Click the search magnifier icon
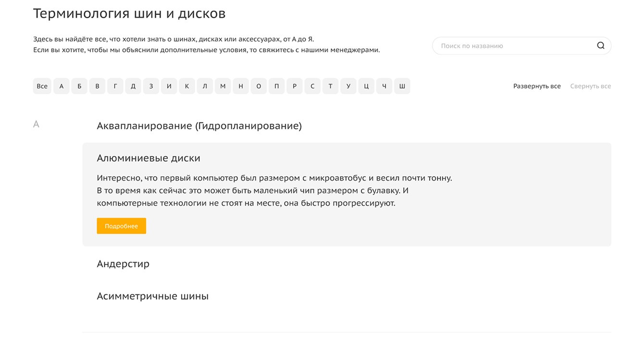Image resolution: width=644 pixels, height=340 pixels. coord(600,46)
